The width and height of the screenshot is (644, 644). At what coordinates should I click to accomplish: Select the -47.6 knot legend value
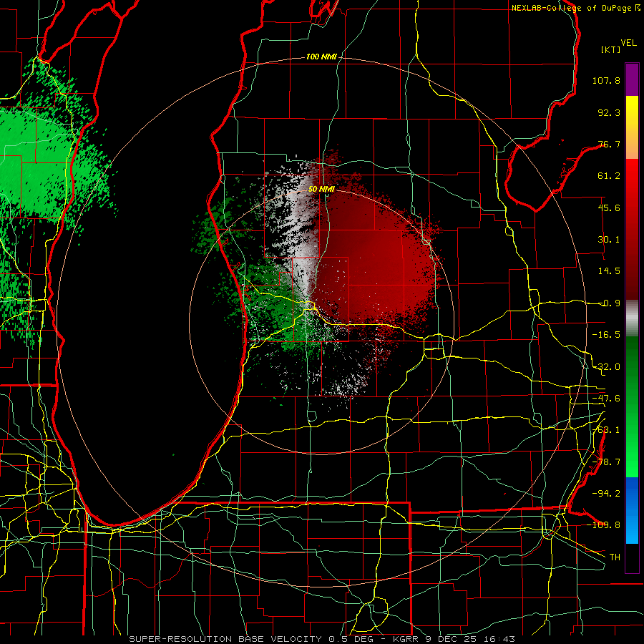click(x=606, y=399)
